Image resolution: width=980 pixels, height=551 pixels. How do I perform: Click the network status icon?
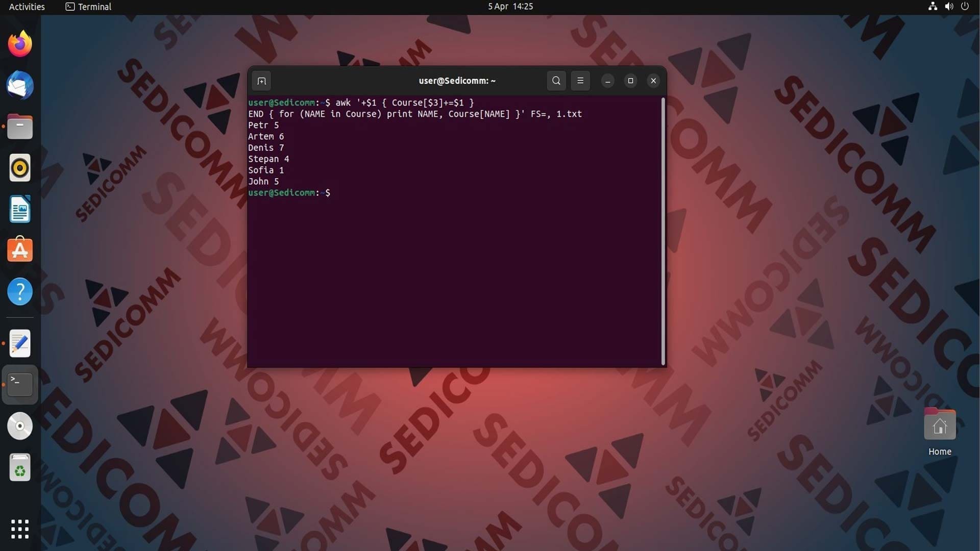pyautogui.click(x=933, y=7)
